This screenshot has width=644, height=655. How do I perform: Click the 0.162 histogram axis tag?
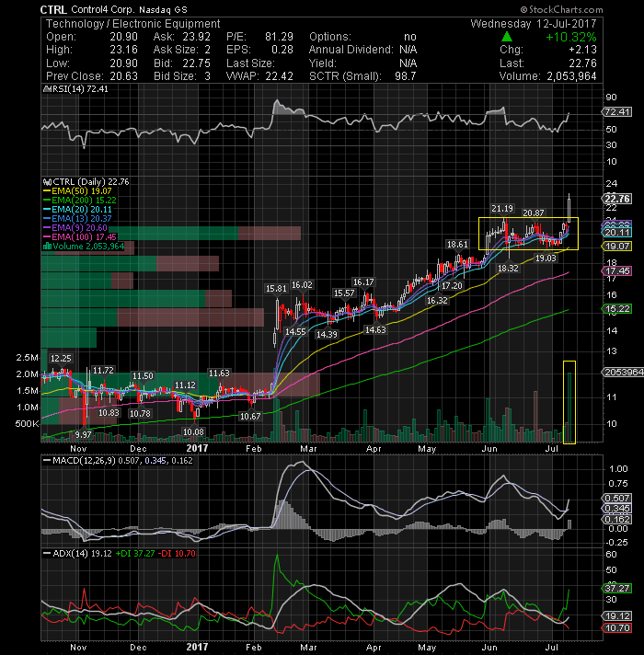(x=616, y=520)
